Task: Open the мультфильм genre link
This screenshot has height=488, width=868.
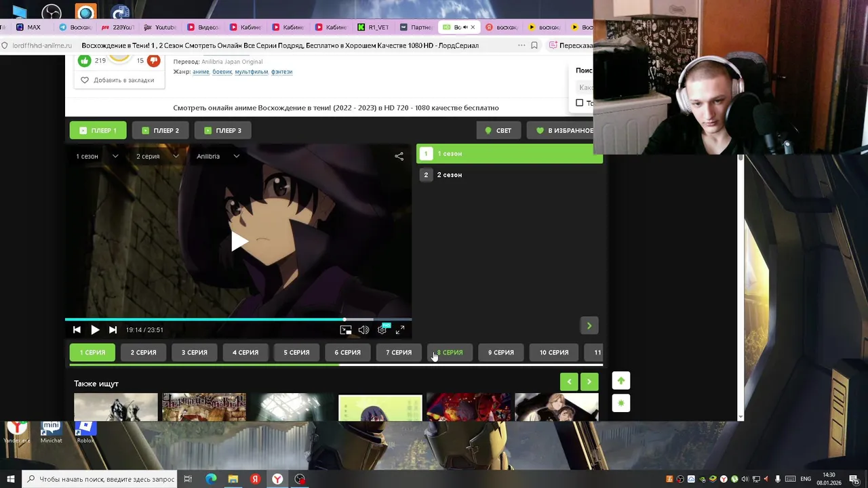Action: click(252, 72)
